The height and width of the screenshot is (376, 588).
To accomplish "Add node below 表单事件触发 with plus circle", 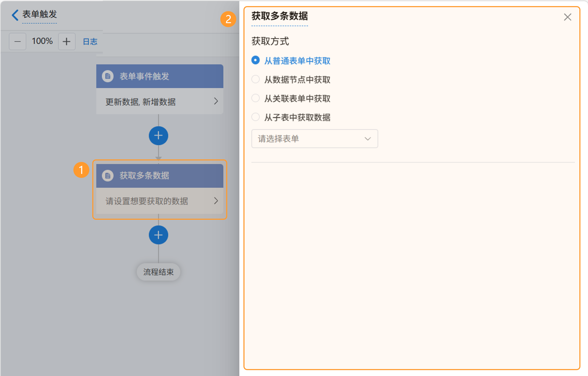I will coord(159,136).
